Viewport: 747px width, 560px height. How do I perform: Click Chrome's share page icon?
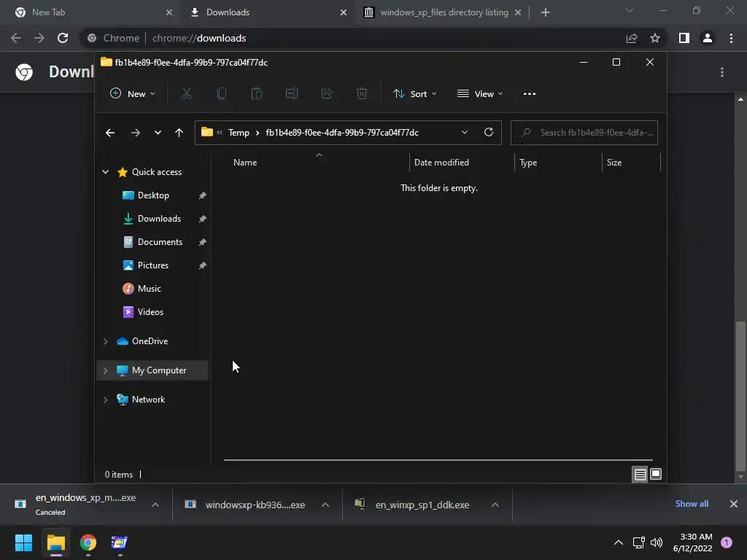tap(632, 38)
